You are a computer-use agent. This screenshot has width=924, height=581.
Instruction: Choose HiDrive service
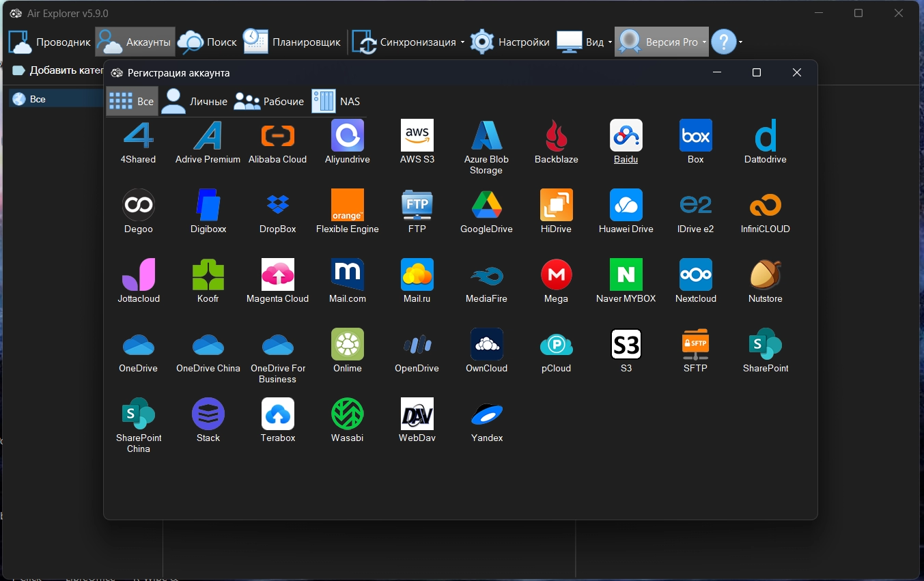click(x=557, y=205)
